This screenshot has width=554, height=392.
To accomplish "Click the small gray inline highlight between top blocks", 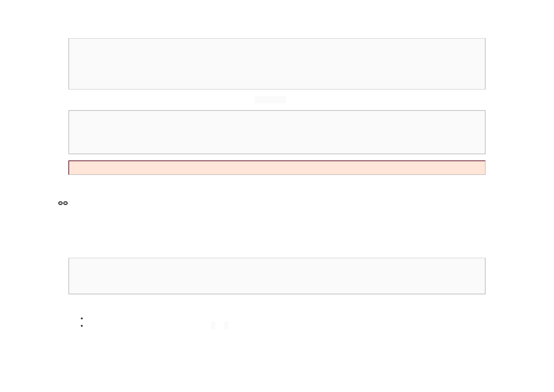I will [x=270, y=100].
